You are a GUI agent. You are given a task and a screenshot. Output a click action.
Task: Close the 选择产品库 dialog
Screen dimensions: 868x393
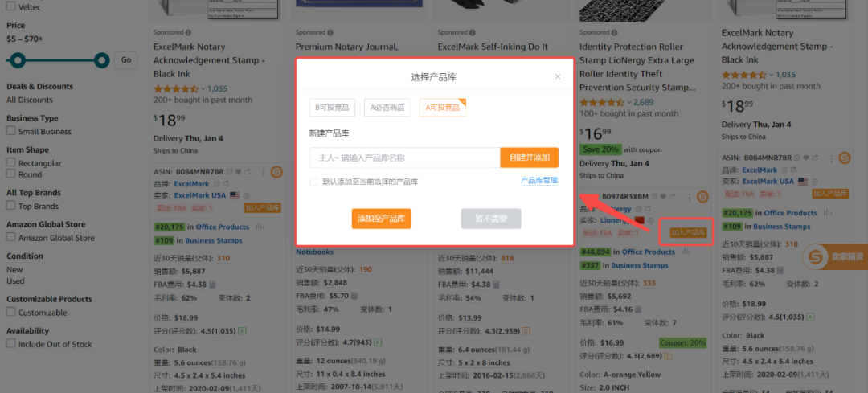pyautogui.click(x=558, y=76)
